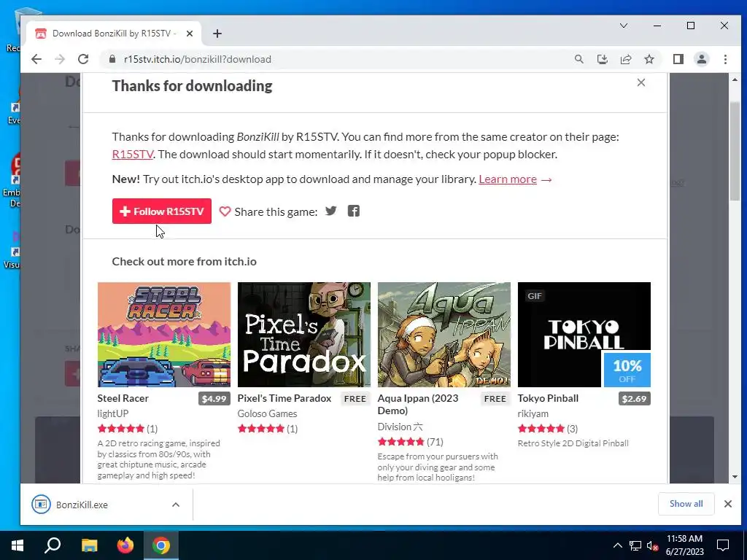This screenshot has width=747, height=560.
Task: Open a new tab with plus button
Action: (x=217, y=34)
